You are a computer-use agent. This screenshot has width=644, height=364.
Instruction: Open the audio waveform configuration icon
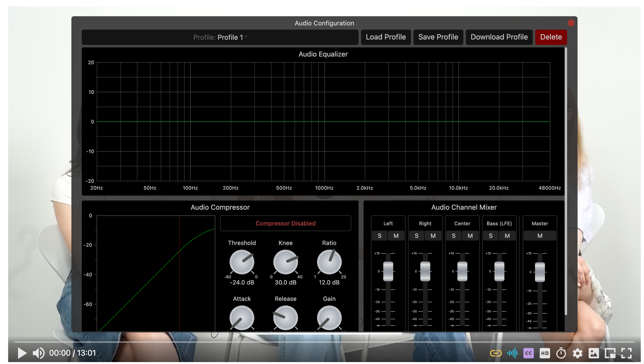click(512, 353)
